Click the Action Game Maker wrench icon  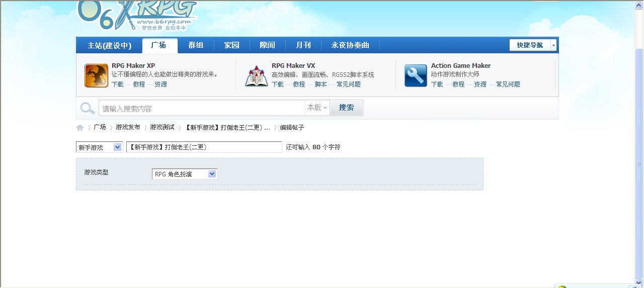tap(416, 75)
